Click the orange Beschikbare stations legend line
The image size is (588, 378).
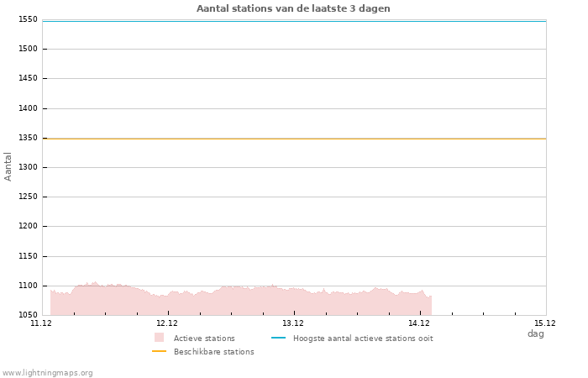tap(159, 351)
